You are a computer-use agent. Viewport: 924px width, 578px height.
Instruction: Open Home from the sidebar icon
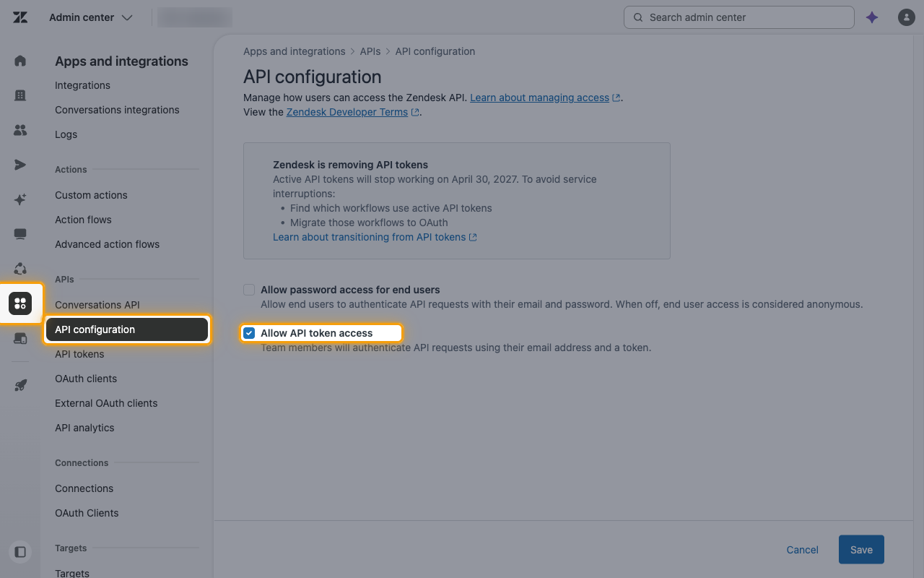point(20,61)
